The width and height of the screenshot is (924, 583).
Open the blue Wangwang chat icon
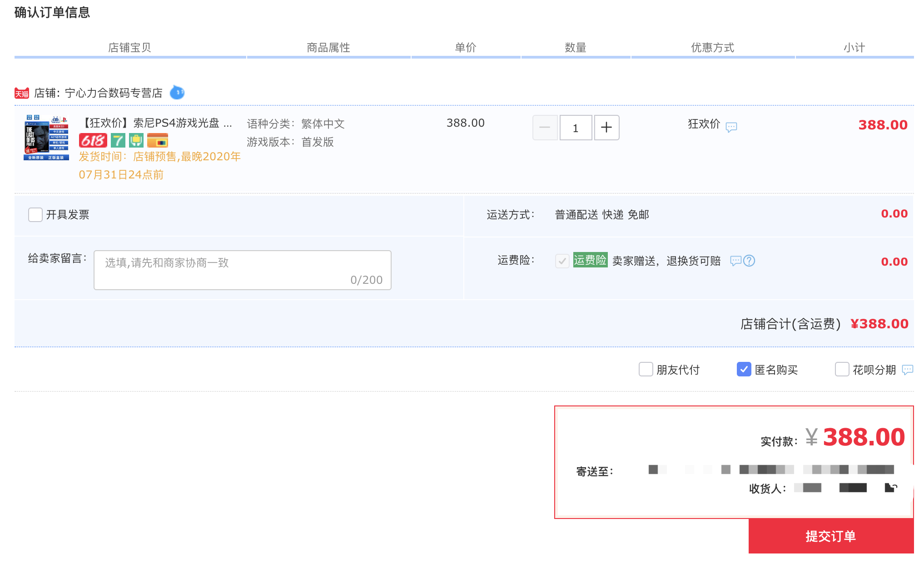pos(177,93)
